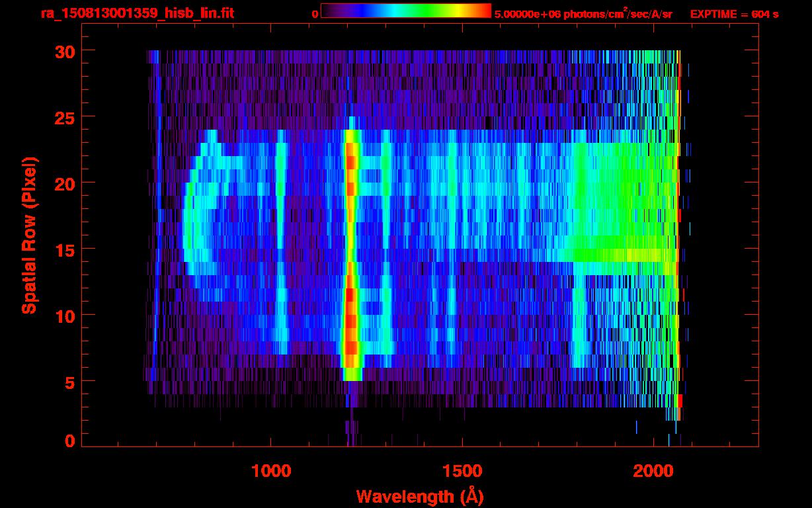The height and width of the screenshot is (508, 812).
Task: Click the y-axis tick label 30
Action: (65, 51)
